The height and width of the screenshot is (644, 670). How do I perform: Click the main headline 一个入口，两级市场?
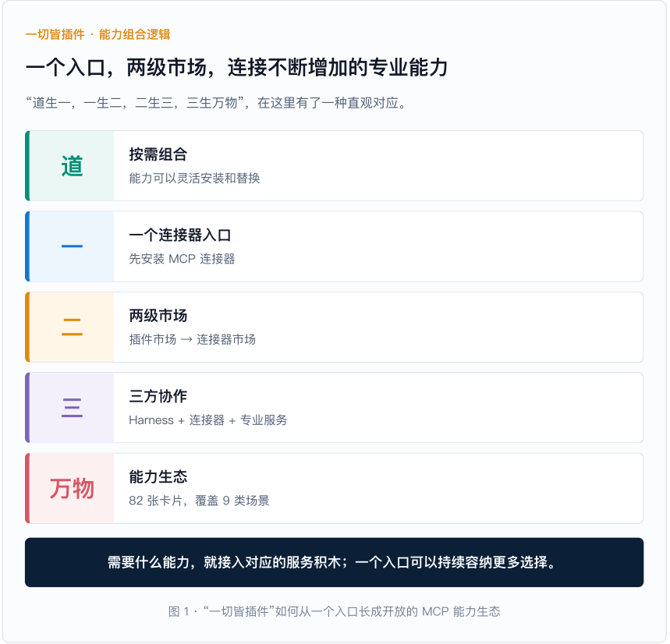click(236, 68)
